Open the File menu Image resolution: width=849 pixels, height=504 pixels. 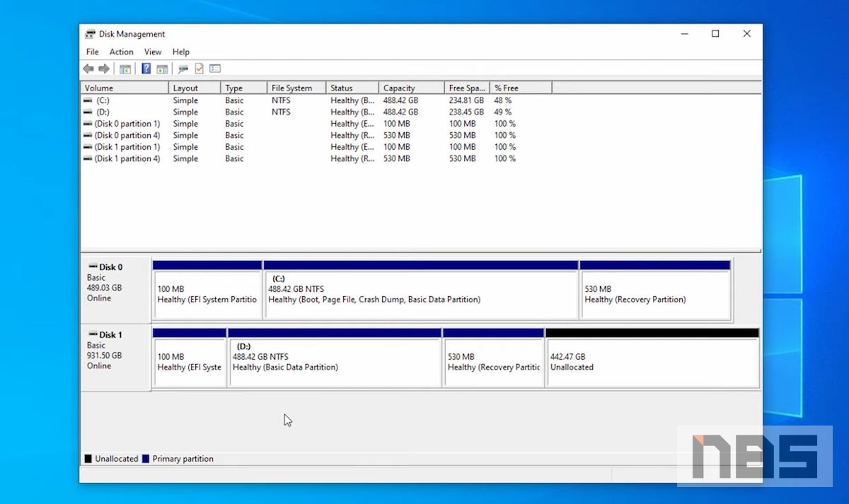tap(93, 52)
